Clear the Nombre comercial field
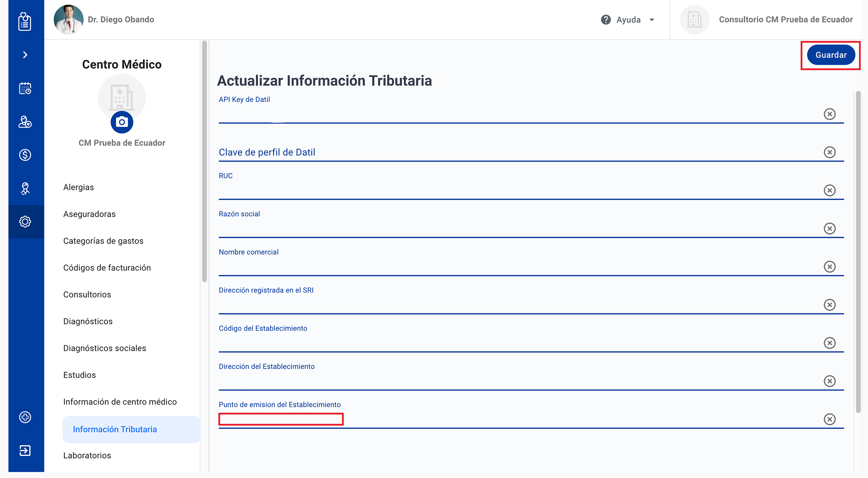Viewport: 868px width, 478px height. [829, 267]
